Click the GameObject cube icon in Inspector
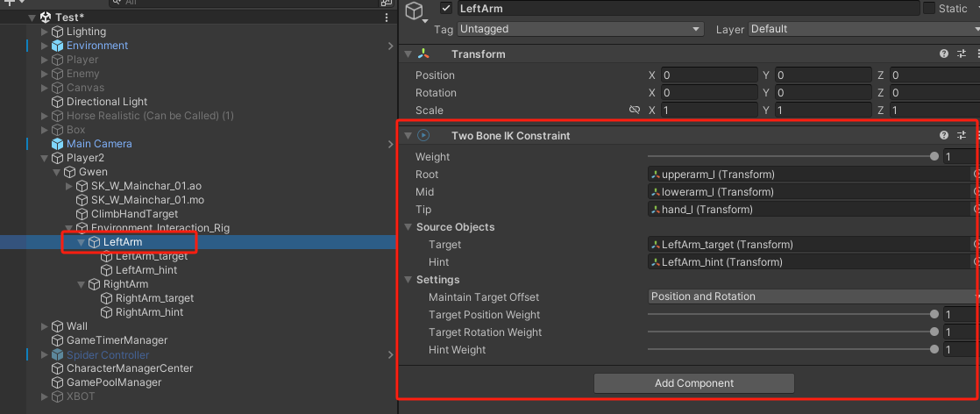 tap(415, 11)
